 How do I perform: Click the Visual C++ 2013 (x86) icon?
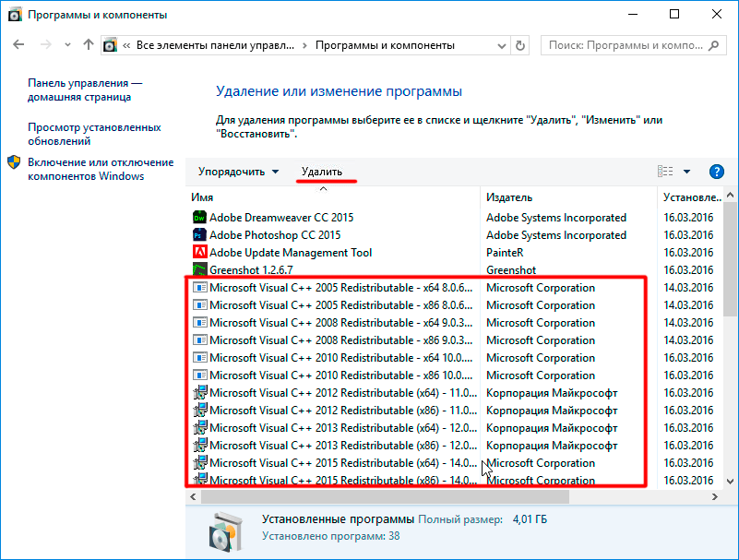click(200, 445)
